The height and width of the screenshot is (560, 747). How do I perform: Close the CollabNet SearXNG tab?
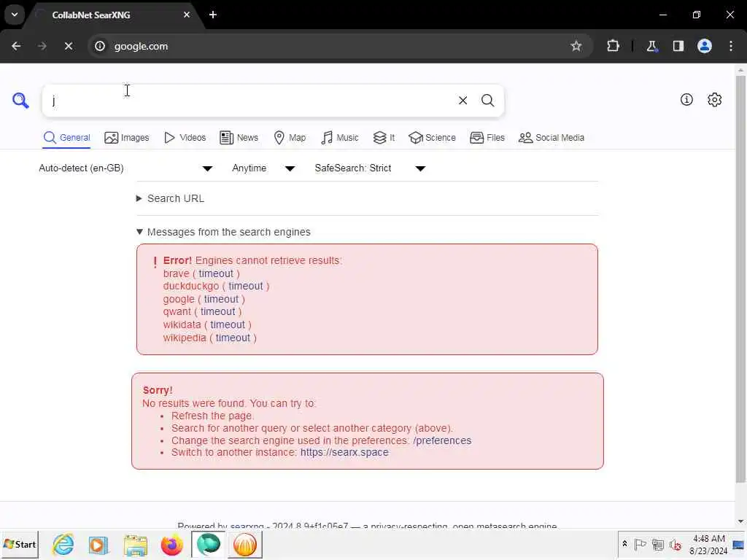tap(187, 15)
